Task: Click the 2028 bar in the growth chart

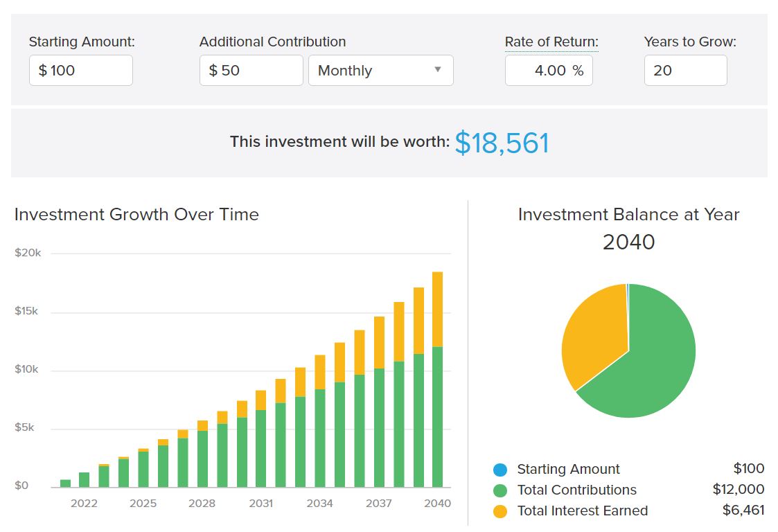Action: pos(202,457)
